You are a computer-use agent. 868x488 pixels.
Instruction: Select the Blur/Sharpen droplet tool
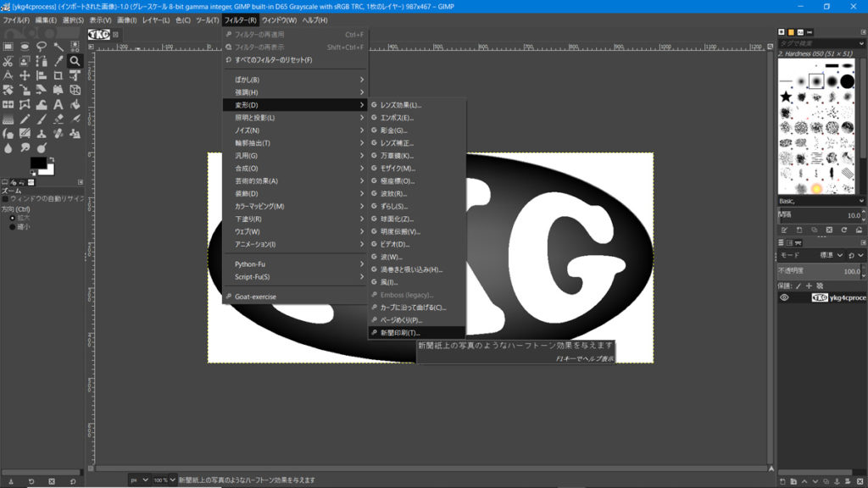(x=8, y=147)
